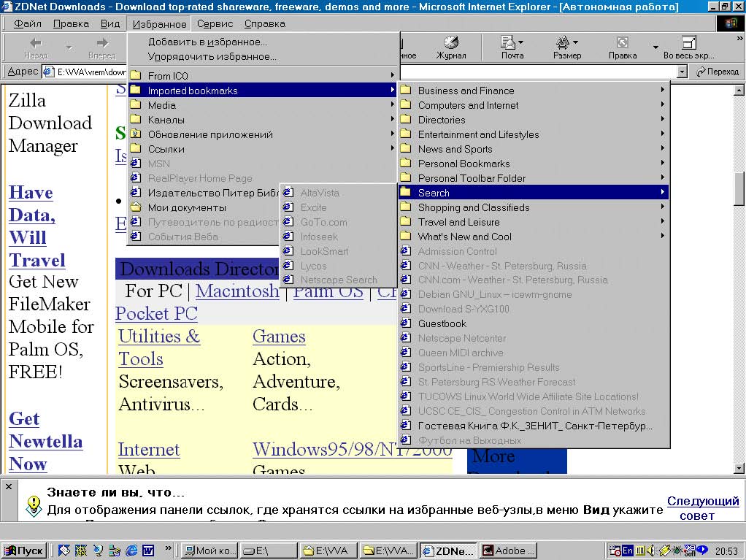Expand the Ссылки favorites folder

pyautogui.click(x=263, y=149)
